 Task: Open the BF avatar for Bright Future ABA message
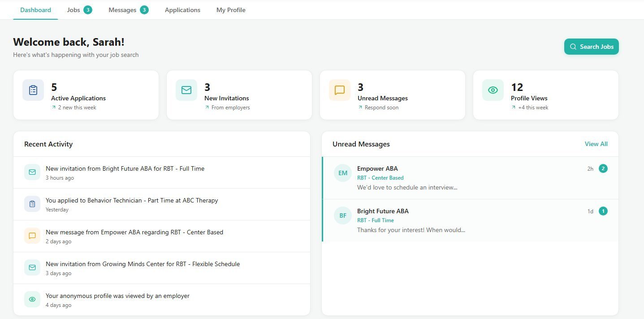point(342,216)
